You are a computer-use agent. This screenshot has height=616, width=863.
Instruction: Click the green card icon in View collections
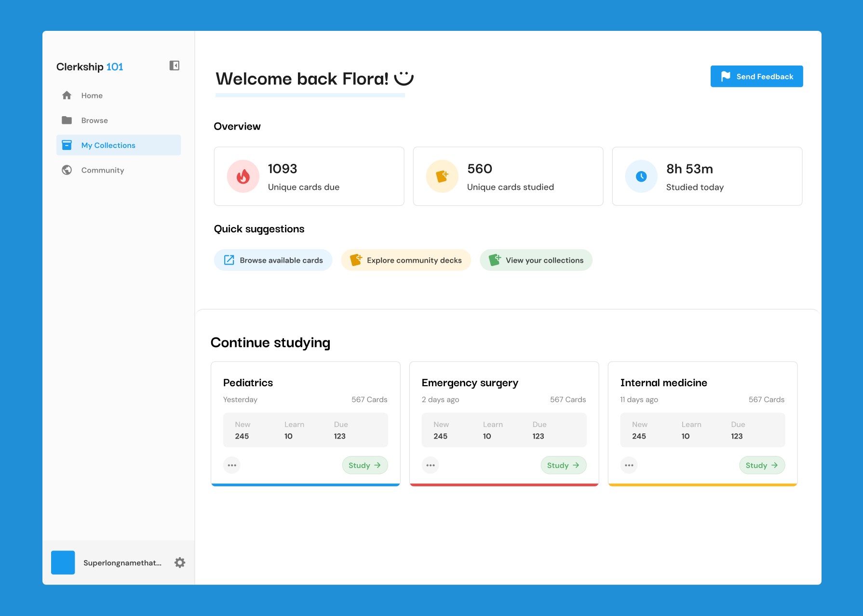pyautogui.click(x=495, y=260)
